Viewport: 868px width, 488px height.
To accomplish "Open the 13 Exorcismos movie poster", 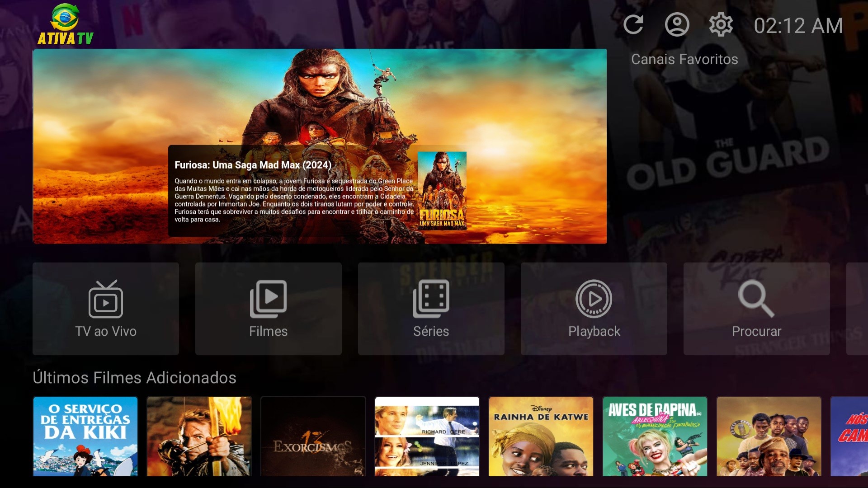I will (x=313, y=436).
